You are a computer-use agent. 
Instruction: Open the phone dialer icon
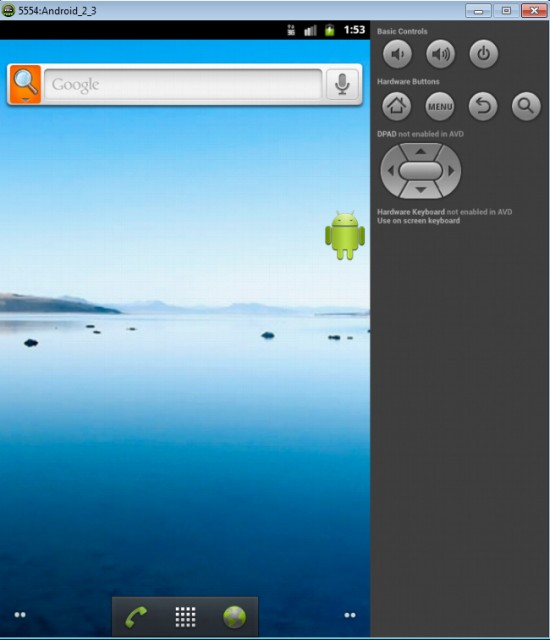[x=136, y=617]
